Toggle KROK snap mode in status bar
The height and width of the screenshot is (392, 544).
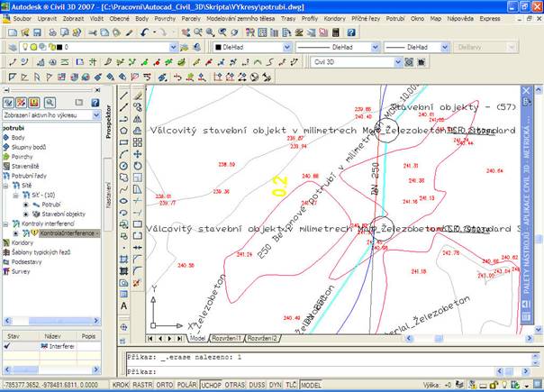(120, 384)
